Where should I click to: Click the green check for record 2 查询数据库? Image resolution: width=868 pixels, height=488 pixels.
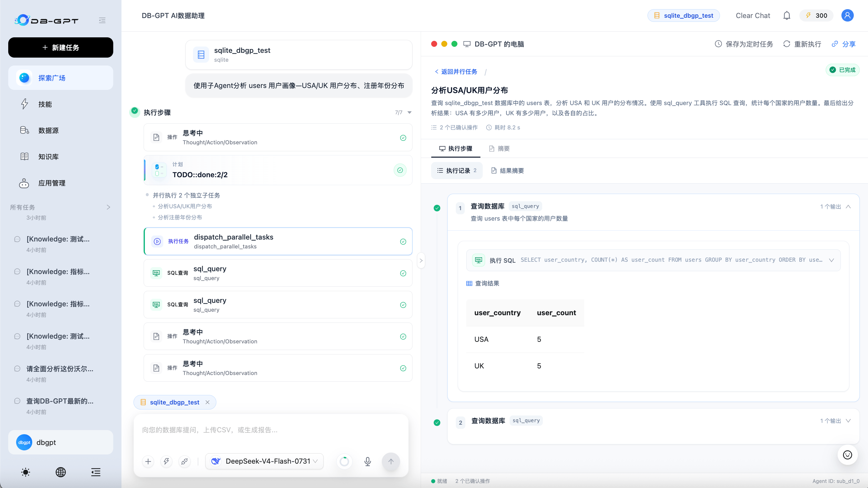click(437, 422)
